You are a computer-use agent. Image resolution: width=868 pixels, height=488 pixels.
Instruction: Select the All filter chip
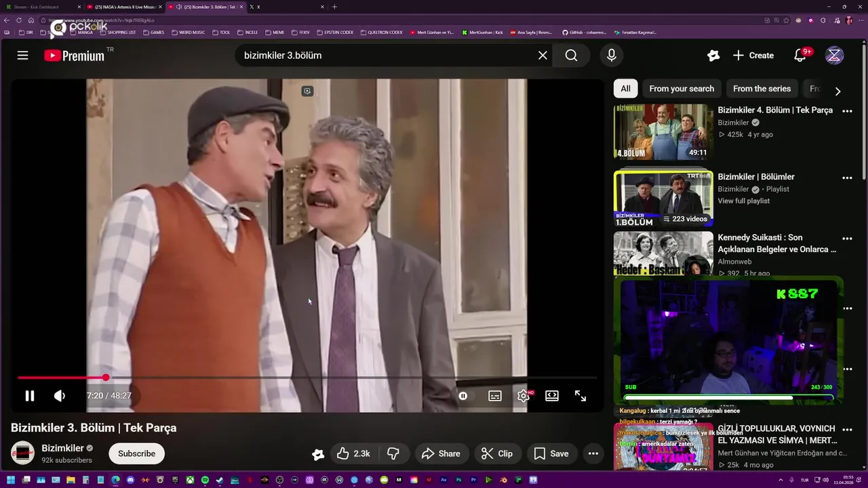pos(625,89)
